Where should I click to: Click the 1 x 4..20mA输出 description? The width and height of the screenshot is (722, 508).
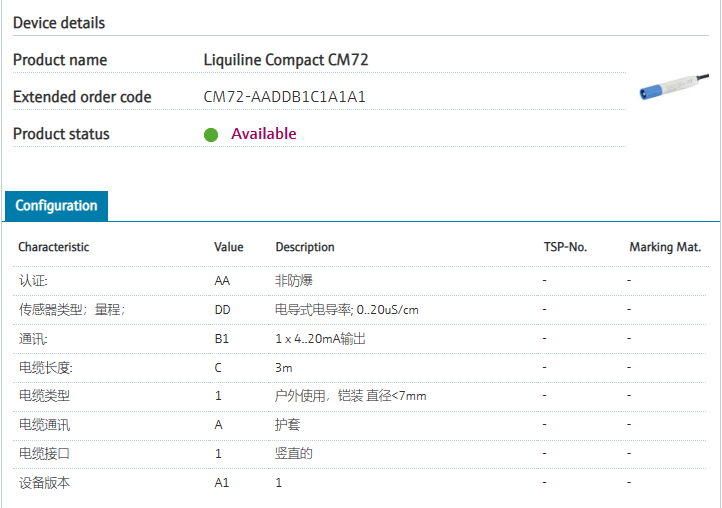click(320, 339)
